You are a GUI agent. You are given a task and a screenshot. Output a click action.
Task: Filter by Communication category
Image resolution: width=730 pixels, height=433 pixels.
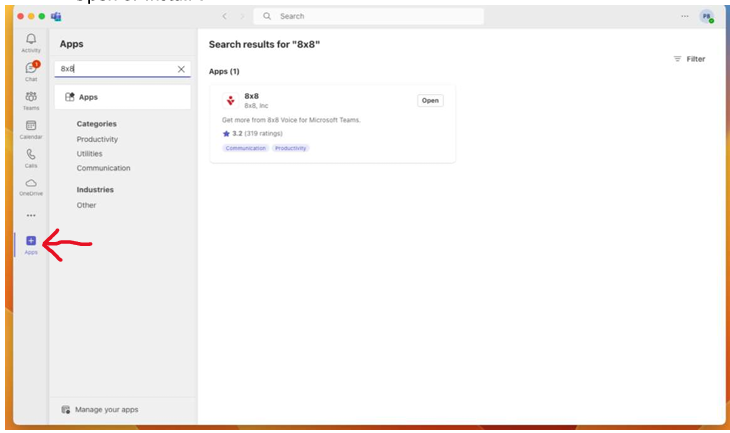[103, 168]
